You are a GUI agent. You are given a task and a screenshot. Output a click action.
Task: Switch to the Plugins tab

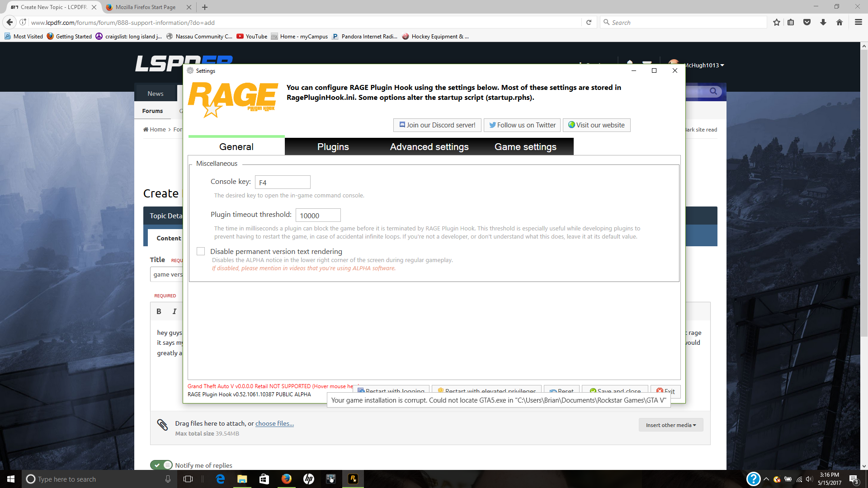pyautogui.click(x=333, y=147)
